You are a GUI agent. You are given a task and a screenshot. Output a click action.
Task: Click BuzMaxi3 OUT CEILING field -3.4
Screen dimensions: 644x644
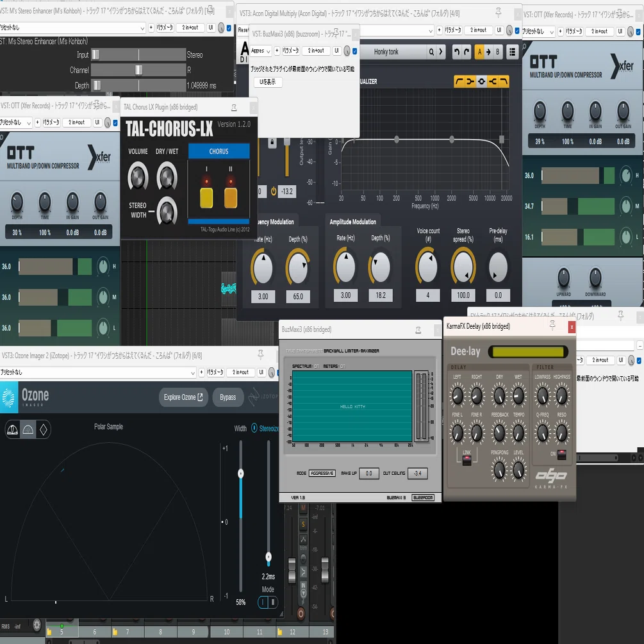pos(418,473)
